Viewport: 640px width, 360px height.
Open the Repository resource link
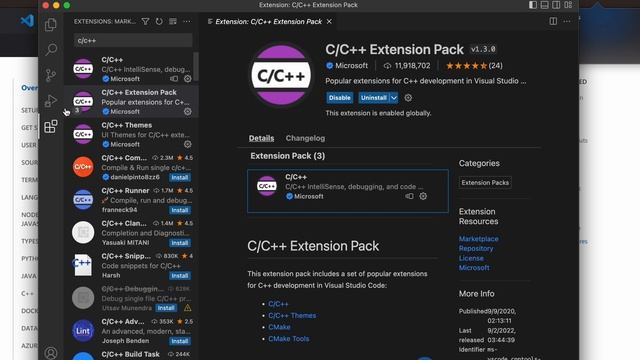[x=476, y=249]
